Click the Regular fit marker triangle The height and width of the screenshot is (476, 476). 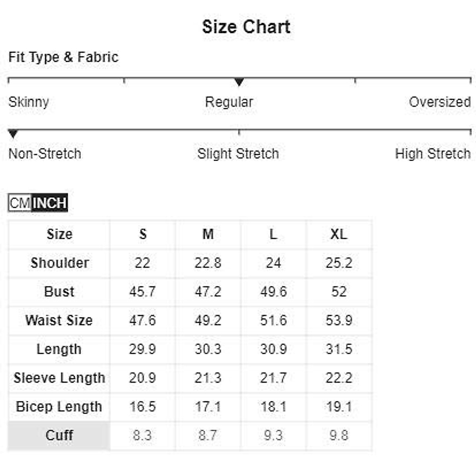[239, 82]
